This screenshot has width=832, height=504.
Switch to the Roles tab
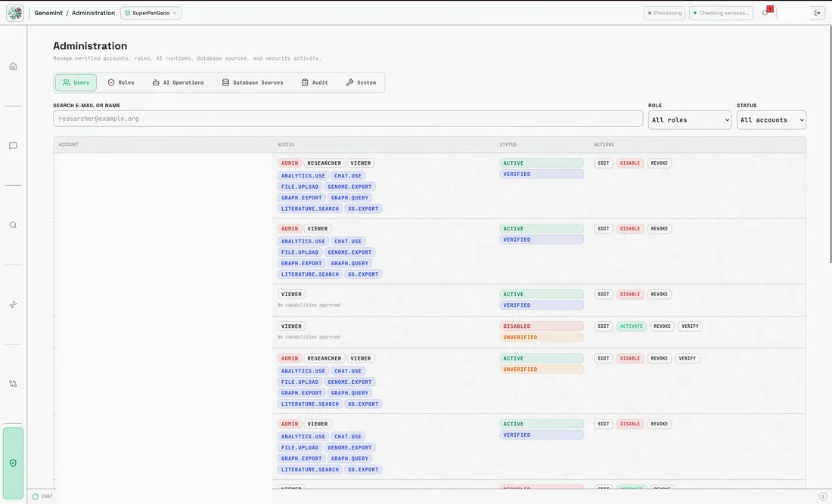click(121, 82)
